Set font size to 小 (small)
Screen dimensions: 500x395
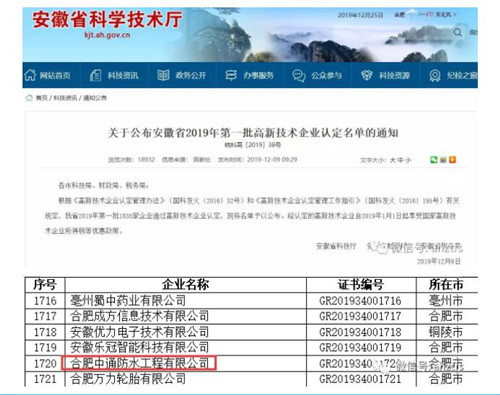(408, 160)
